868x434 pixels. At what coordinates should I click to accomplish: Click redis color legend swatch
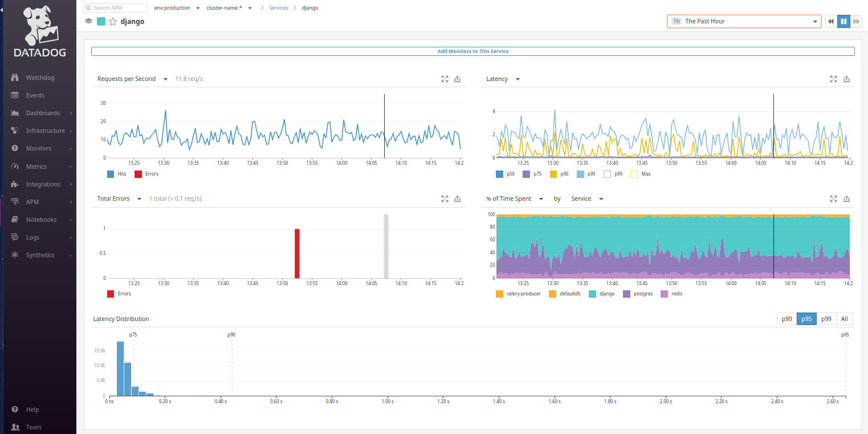coord(665,294)
